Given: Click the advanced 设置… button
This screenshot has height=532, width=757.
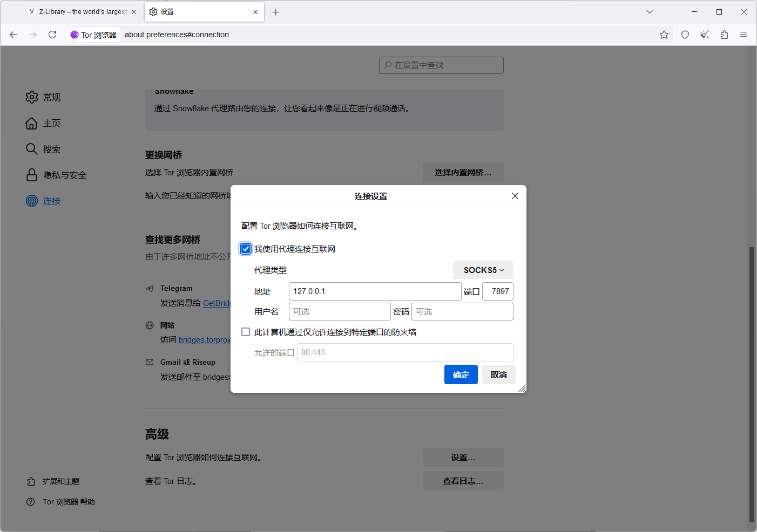Looking at the screenshot, I should point(463,457).
